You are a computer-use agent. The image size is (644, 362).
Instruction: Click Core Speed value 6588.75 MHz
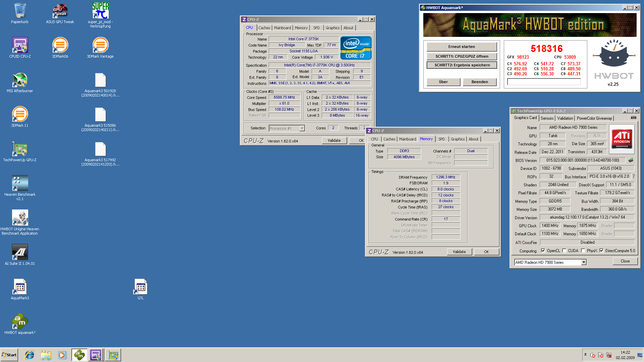coord(284,97)
